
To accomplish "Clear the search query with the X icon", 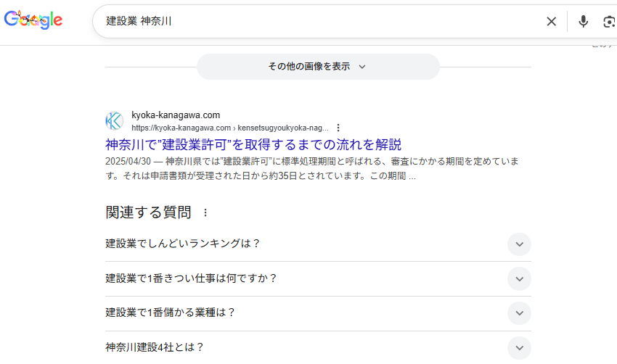I will tap(552, 22).
